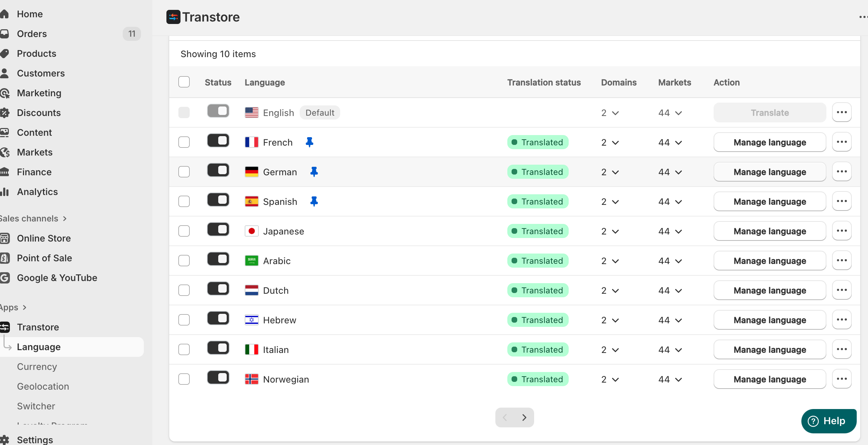The image size is (868, 445).
Task: Click the German flag icon
Action: pos(251,172)
